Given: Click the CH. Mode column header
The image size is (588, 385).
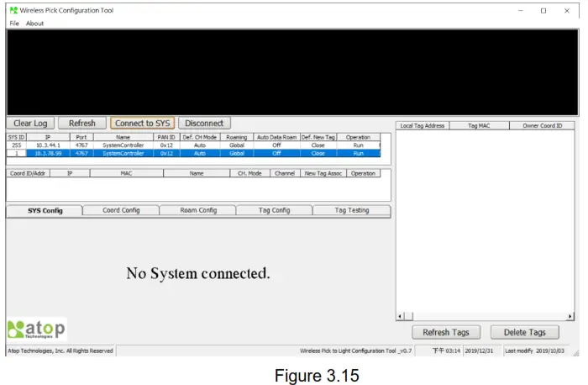Looking at the screenshot, I should pyautogui.click(x=249, y=173).
